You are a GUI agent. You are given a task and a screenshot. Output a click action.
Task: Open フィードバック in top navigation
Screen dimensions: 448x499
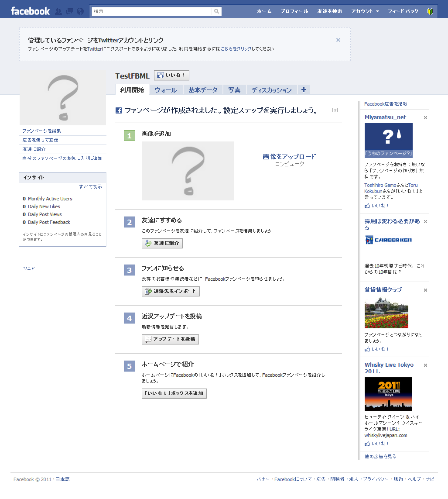click(x=403, y=11)
